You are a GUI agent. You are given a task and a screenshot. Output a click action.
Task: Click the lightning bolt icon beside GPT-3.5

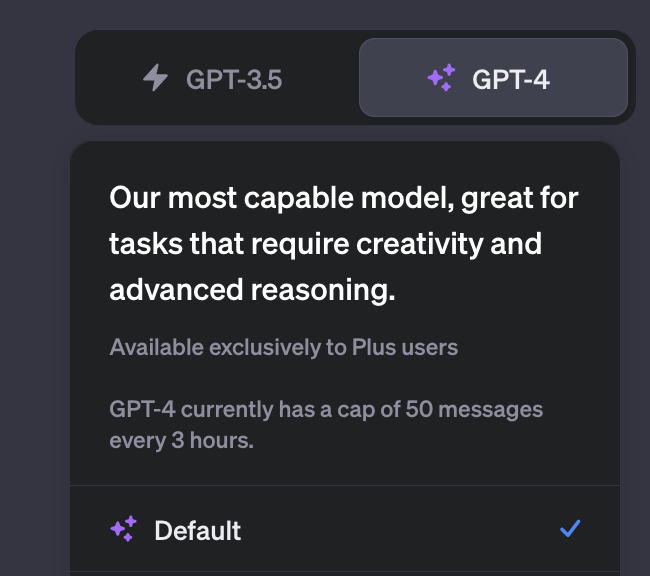pos(155,78)
